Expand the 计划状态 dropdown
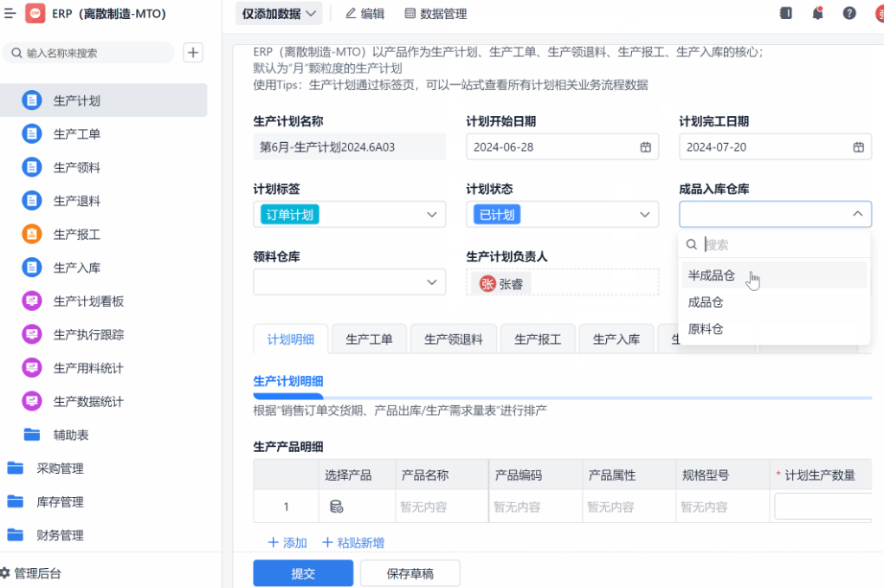The height and width of the screenshot is (588, 884). [x=644, y=214]
